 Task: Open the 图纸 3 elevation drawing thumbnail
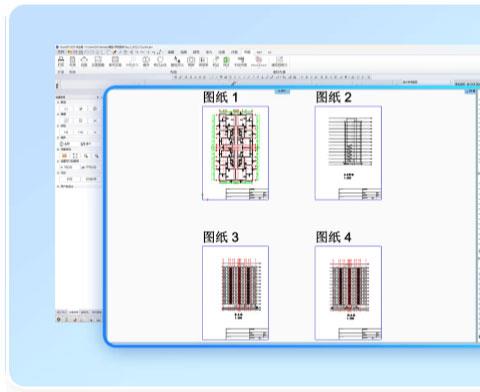tap(235, 293)
